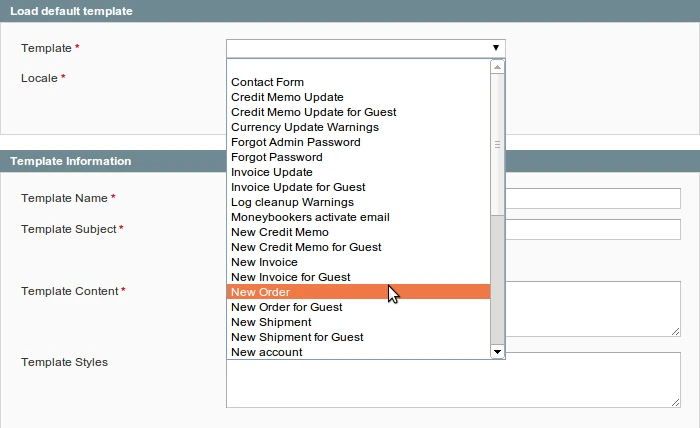The height and width of the screenshot is (428, 700).
Task: Click the Template Name label
Action: click(x=64, y=198)
